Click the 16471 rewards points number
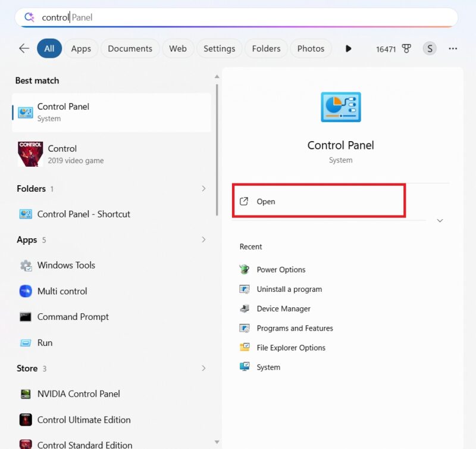476x449 pixels. click(386, 49)
